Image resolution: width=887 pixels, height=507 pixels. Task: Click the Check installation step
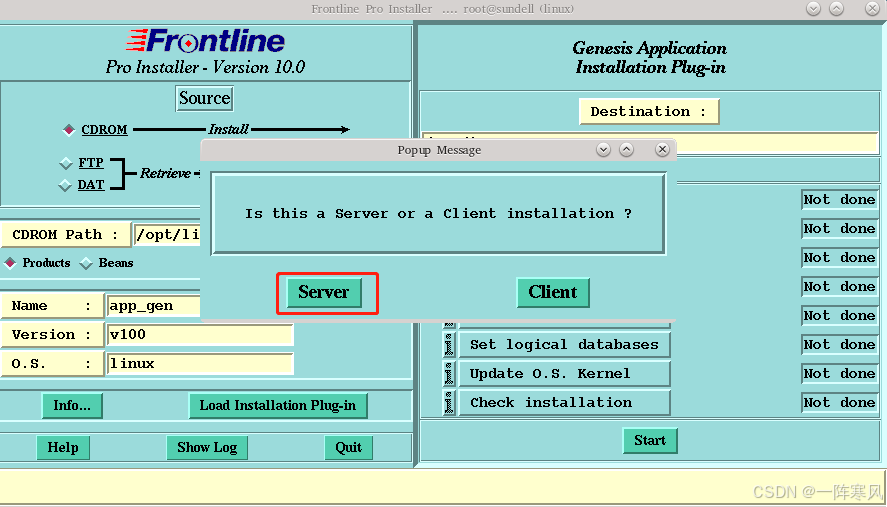point(564,402)
